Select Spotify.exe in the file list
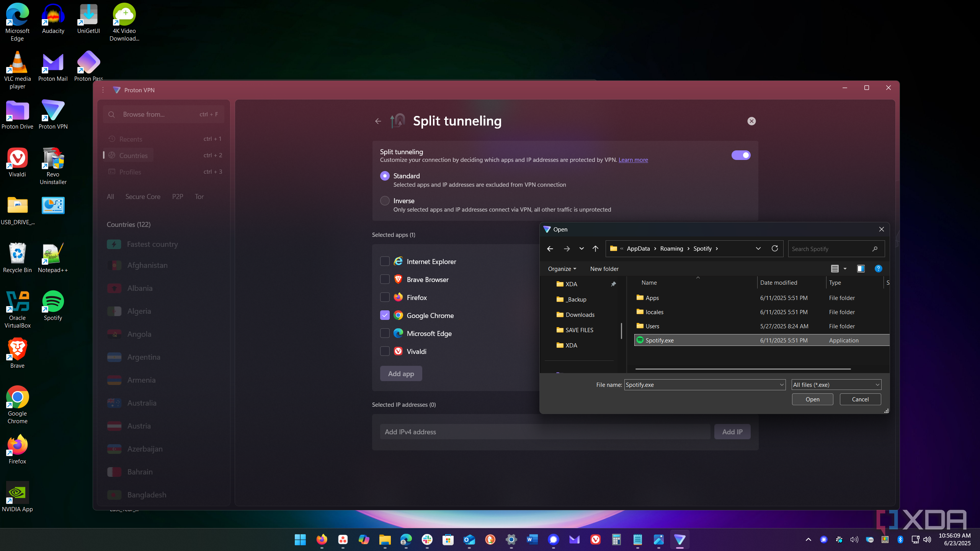This screenshot has height=551, width=980. click(762, 340)
